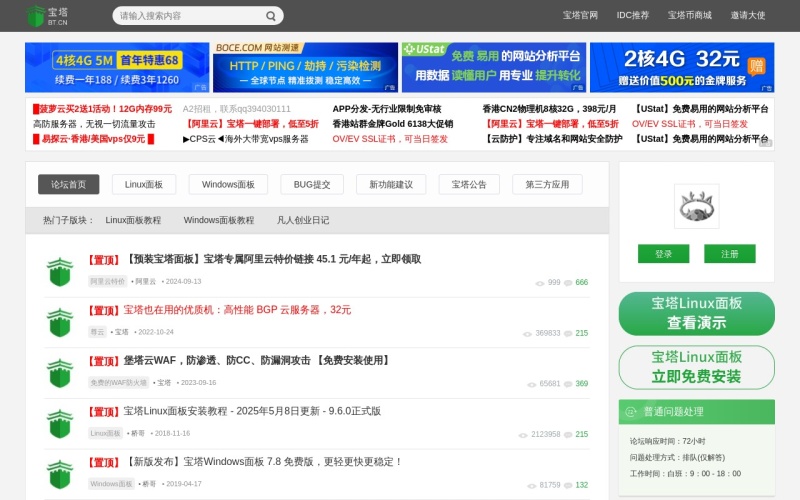Open the 凡人创业日记 sub-forum
Image resolution: width=800 pixels, height=500 pixels.
pyautogui.click(x=303, y=220)
